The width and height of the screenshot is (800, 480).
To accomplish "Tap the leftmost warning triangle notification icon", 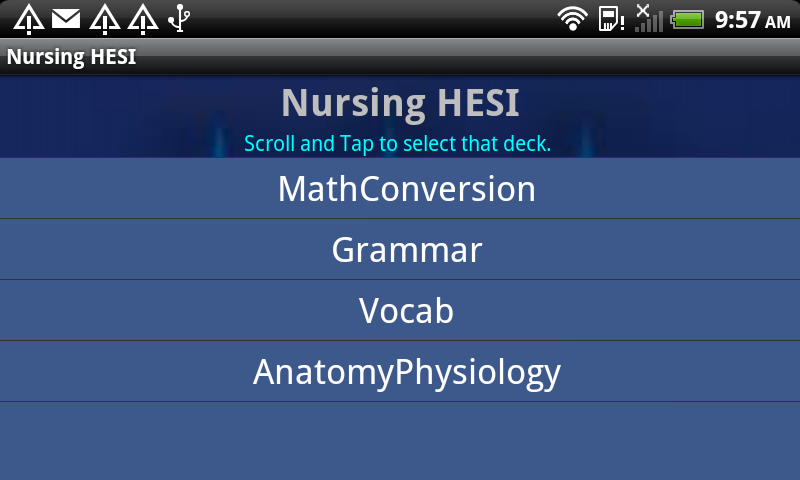I will [28, 18].
